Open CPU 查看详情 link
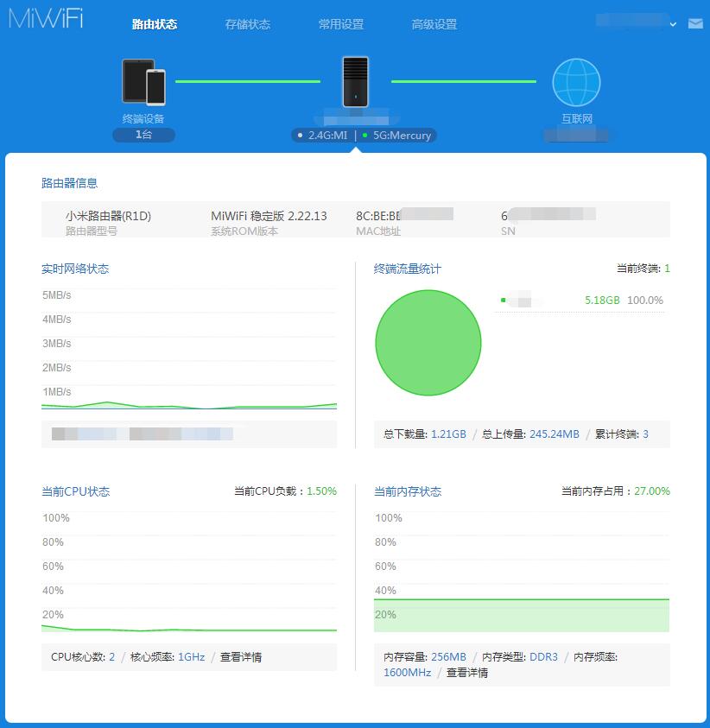The width and height of the screenshot is (710, 728). [240, 657]
